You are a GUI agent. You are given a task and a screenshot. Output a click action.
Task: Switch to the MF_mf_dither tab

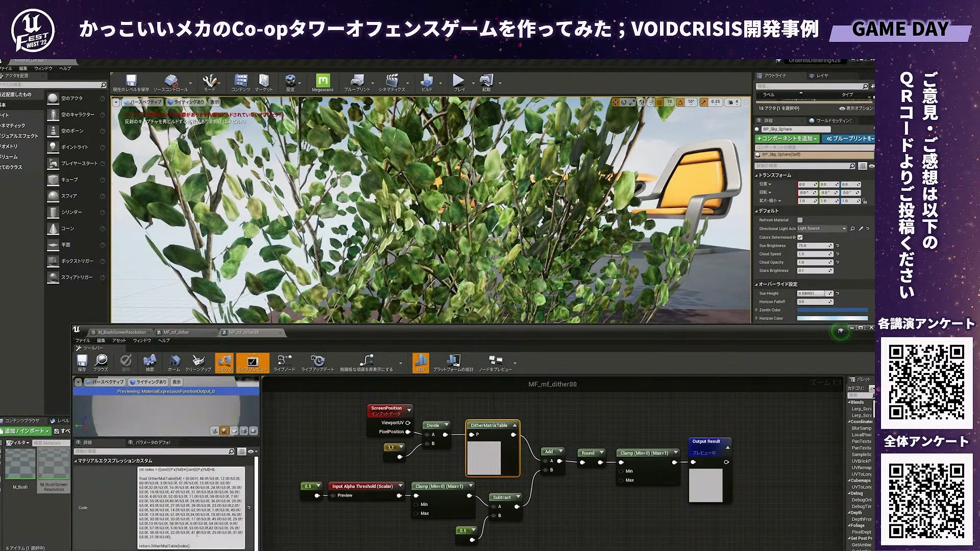(176, 332)
